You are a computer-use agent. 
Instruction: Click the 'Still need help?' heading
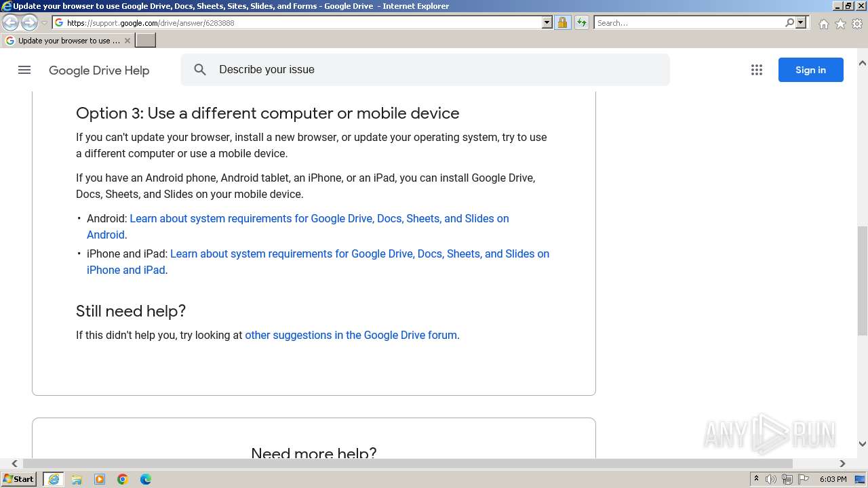(131, 311)
